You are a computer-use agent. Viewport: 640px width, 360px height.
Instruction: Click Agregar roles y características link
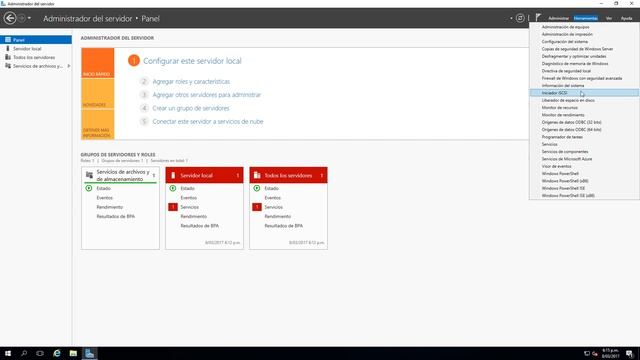(x=191, y=82)
